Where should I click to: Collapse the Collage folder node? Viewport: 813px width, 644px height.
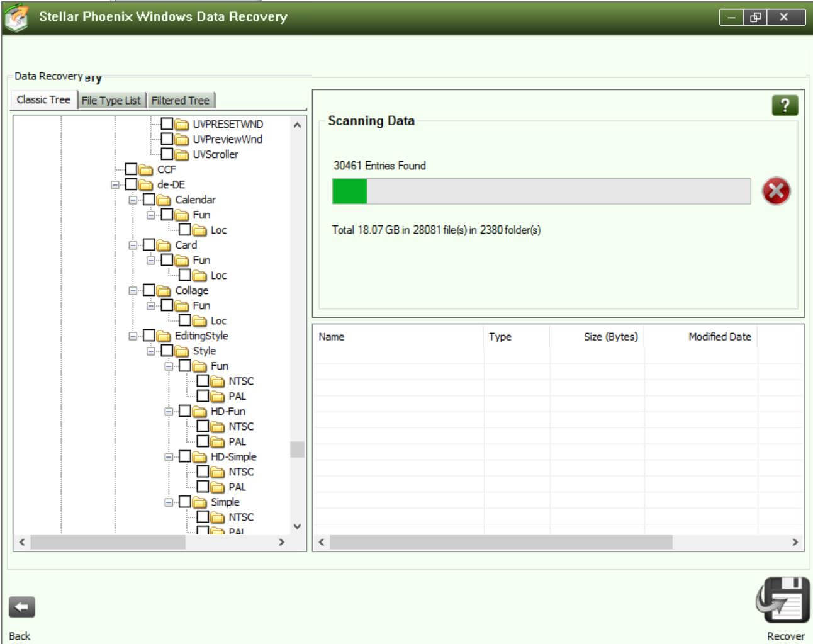click(133, 291)
